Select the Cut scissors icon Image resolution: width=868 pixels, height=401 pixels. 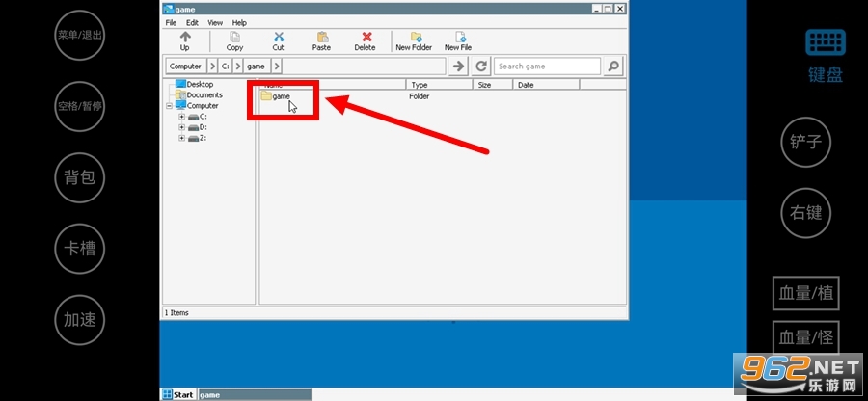(x=279, y=37)
